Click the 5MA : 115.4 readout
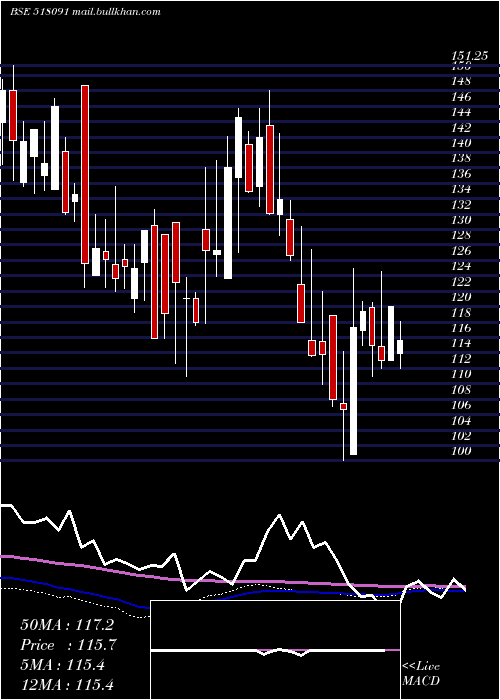Viewport: 500px width, 700px height. pyautogui.click(x=62, y=665)
